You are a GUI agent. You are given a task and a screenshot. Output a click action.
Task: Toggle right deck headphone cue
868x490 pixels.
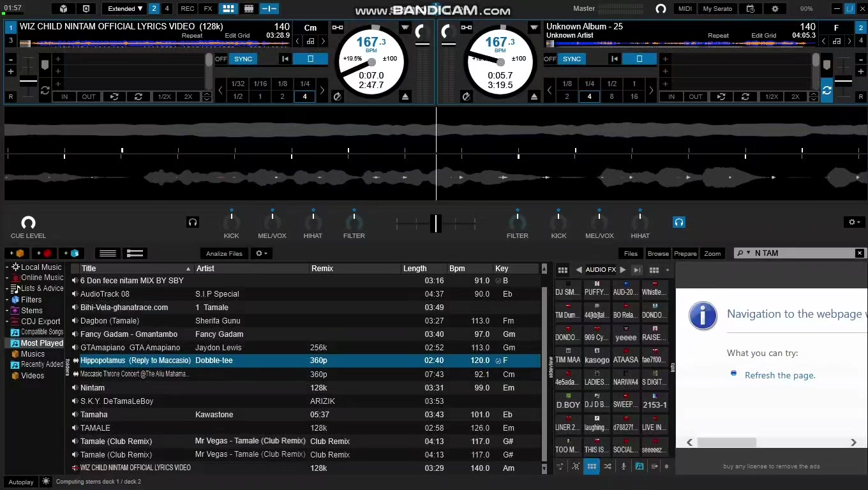[x=678, y=222]
